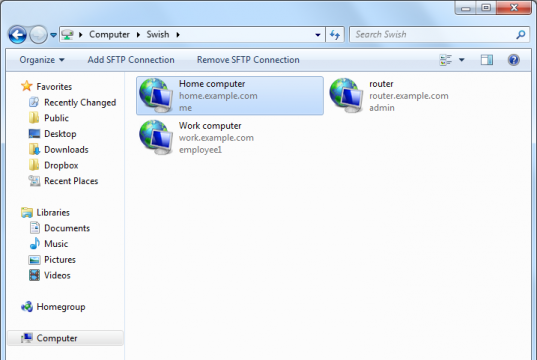Click the Videos film icon
537x360 pixels.
click(34, 275)
